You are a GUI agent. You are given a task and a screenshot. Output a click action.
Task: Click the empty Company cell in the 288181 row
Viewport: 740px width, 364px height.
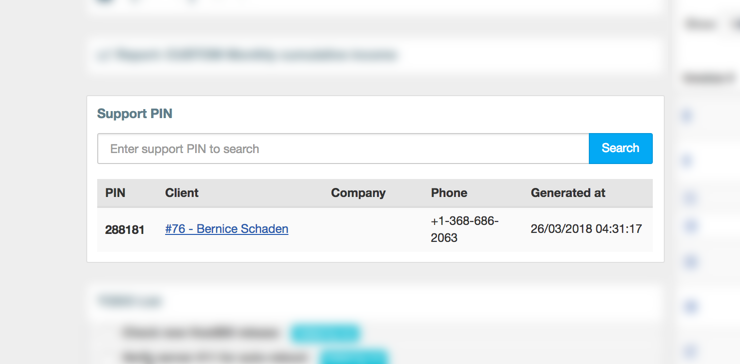click(375, 229)
